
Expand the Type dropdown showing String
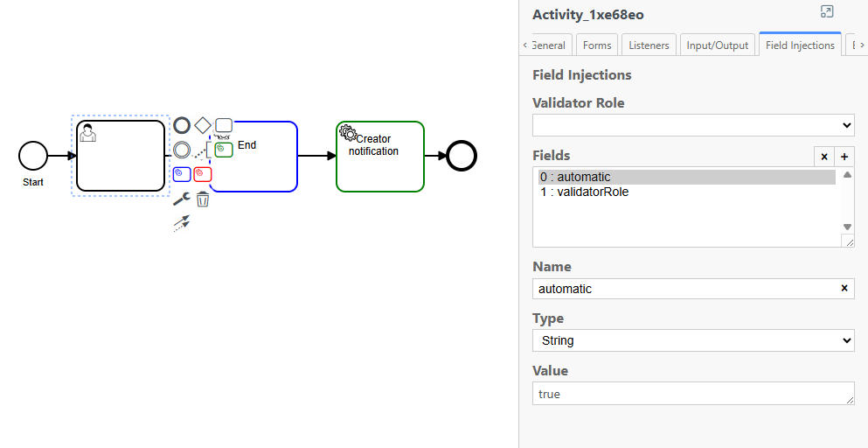pos(693,340)
